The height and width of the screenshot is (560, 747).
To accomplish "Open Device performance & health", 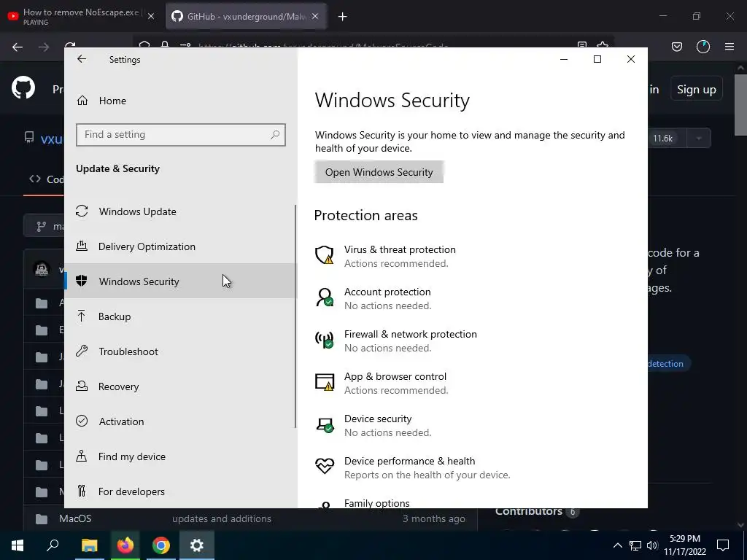I will [413, 467].
